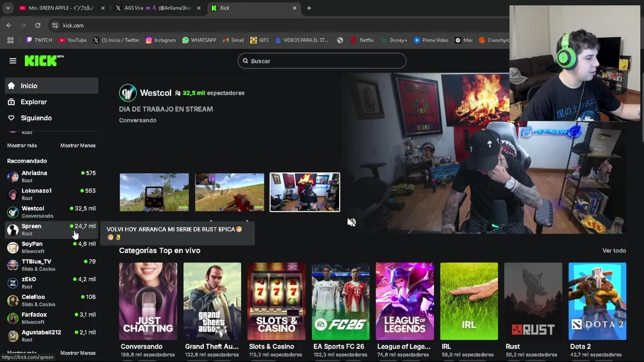Open Farfadox's channel avatar
The width and height of the screenshot is (644, 362).
(13, 318)
